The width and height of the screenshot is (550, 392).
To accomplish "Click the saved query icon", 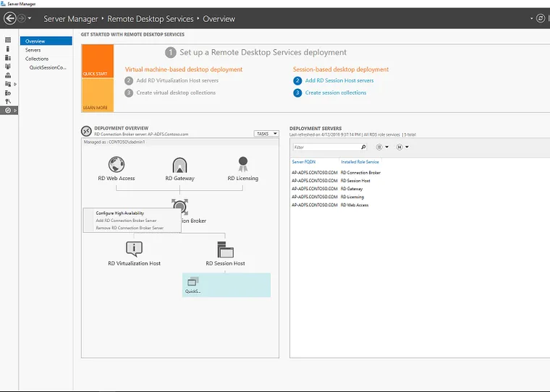I will 399,148.
